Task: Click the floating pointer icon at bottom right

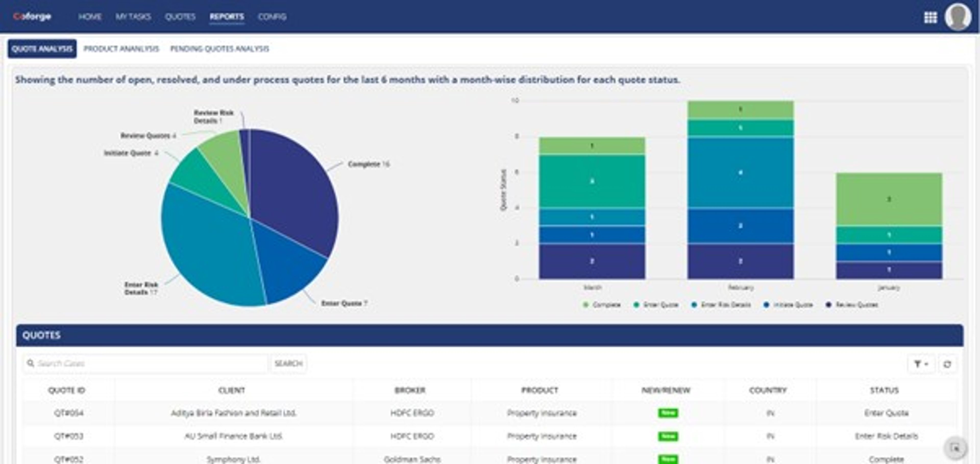Action: [x=955, y=448]
